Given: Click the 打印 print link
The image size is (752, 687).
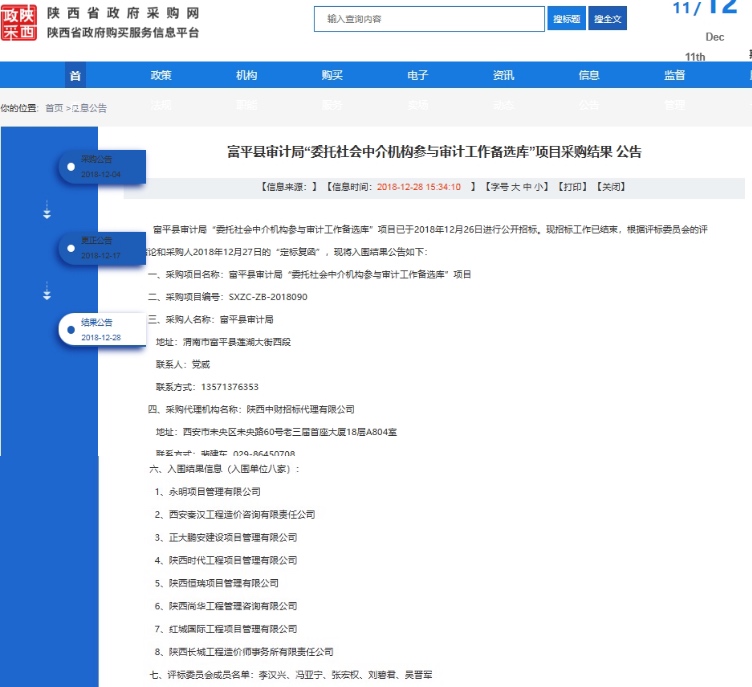Looking at the screenshot, I should click(x=572, y=187).
